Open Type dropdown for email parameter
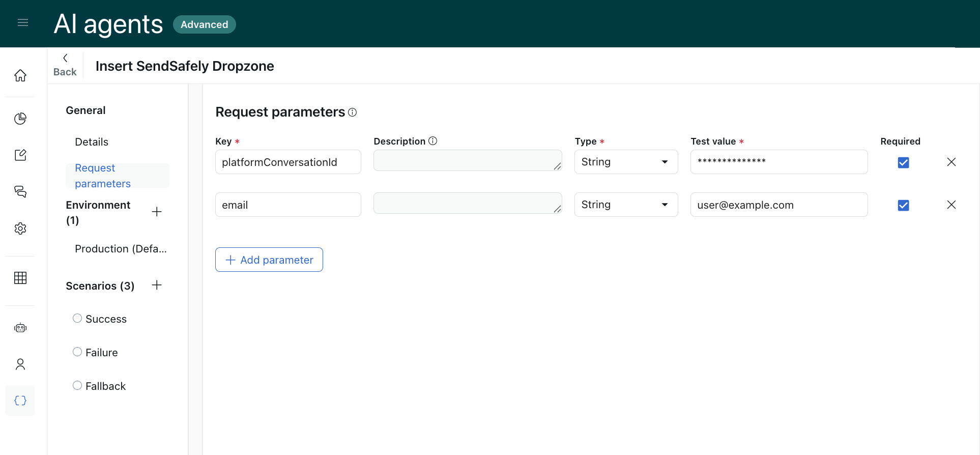This screenshot has width=980, height=455. coord(626,205)
